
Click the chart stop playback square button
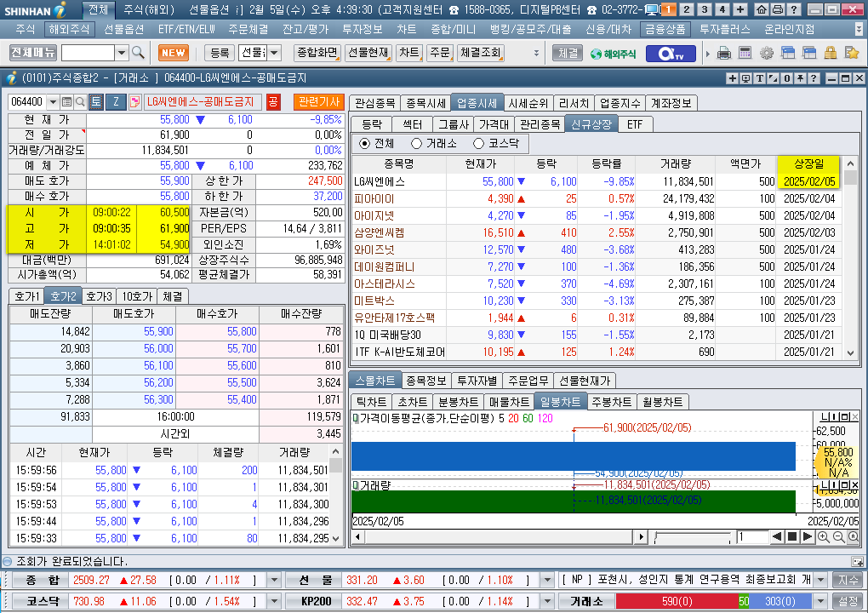[793, 536]
